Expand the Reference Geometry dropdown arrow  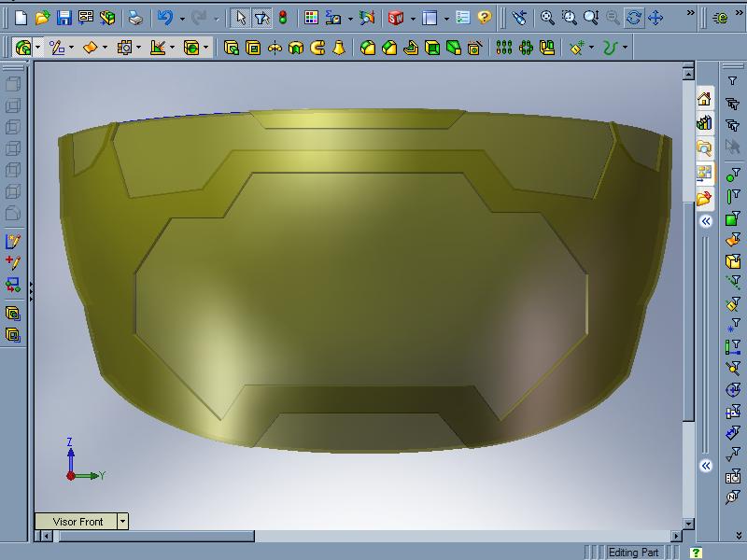click(x=591, y=48)
